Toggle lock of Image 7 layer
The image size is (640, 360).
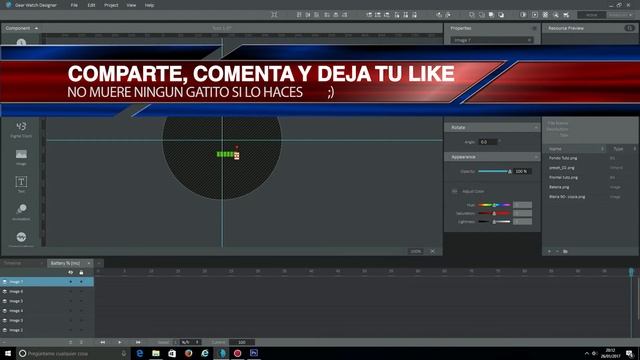coord(81,282)
